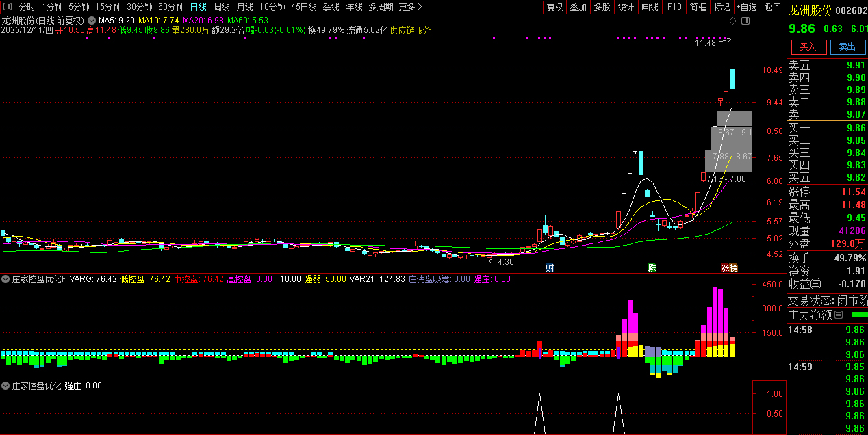
Task: Select the 60分钟 timeframe tab
Action: tap(171, 7)
